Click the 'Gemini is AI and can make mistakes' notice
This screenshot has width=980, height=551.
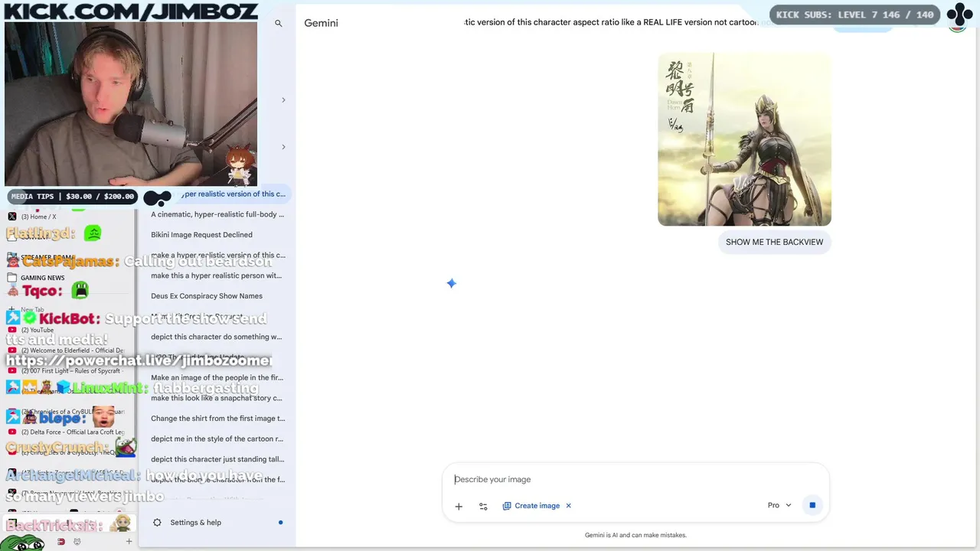pyautogui.click(x=635, y=535)
